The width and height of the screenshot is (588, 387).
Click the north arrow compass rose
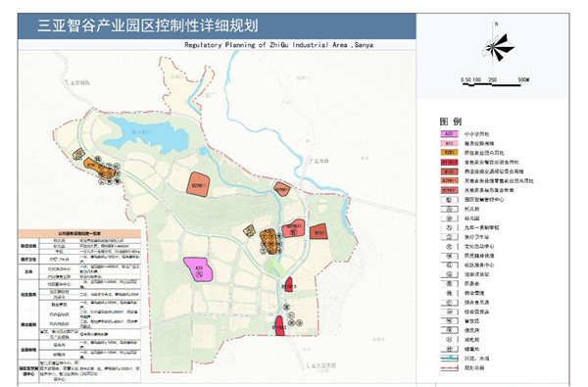[x=499, y=48]
